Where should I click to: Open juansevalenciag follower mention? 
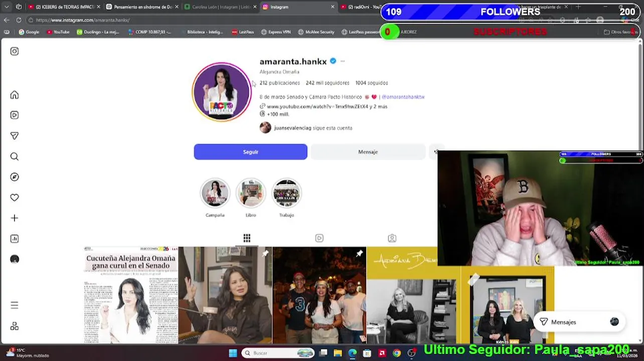(292, 128)
